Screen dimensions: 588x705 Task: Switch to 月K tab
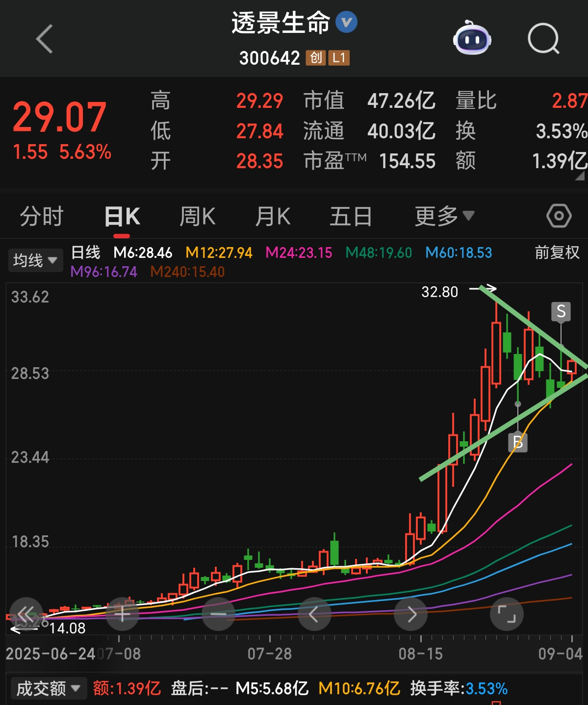coord(273,216)
